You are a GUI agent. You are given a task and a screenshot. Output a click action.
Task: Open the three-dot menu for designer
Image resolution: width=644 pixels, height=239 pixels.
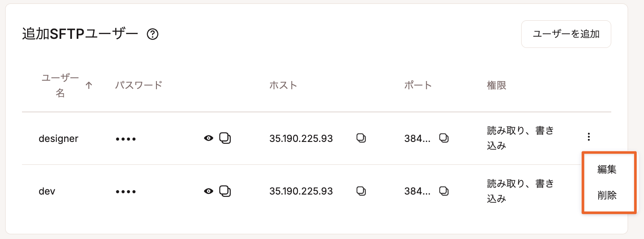click(588, 137)
